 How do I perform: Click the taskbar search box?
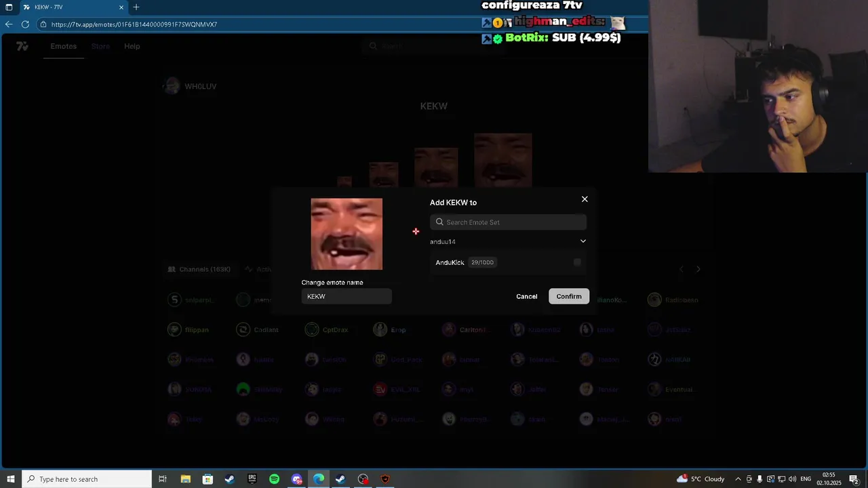[x=87, y=479]
